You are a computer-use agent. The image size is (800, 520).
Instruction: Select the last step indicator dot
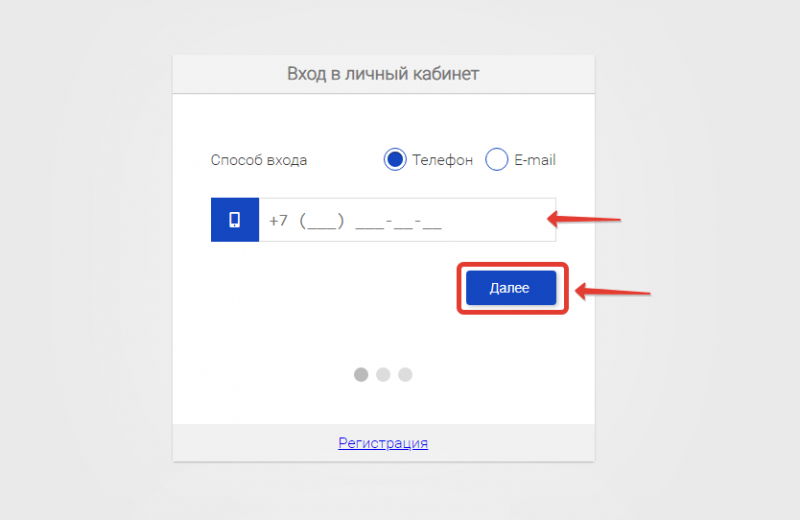point(405,375)
